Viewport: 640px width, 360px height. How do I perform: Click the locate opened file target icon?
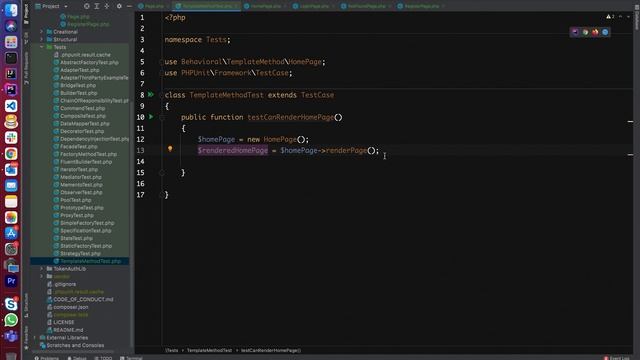87,6
